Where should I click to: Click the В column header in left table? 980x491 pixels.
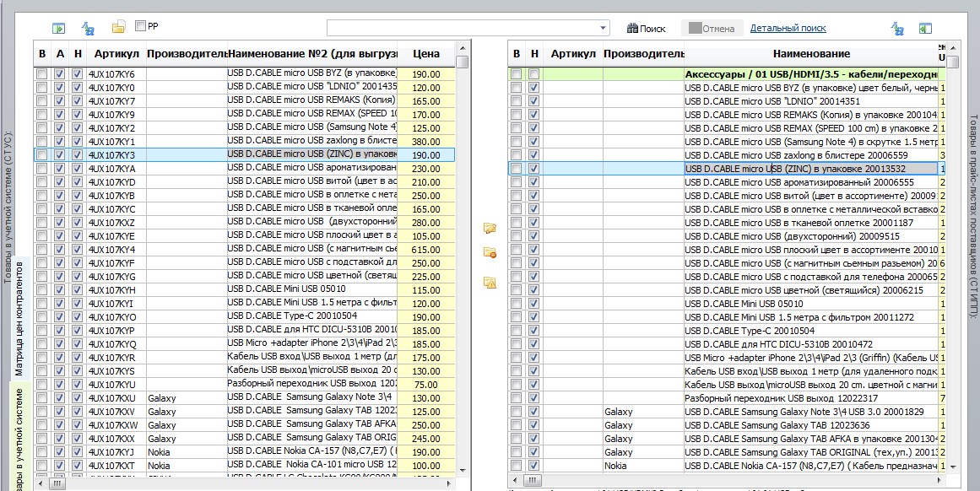[42, 54]
